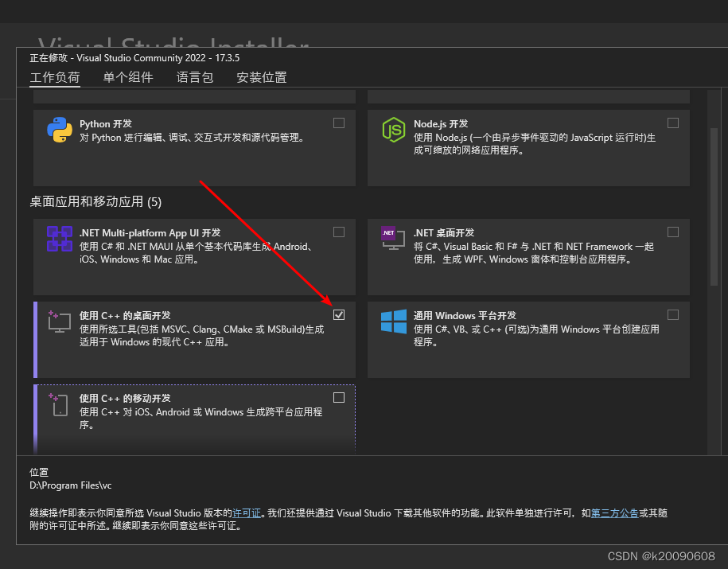Click the .NET MAUI workload icon

(x=60, y=239)
